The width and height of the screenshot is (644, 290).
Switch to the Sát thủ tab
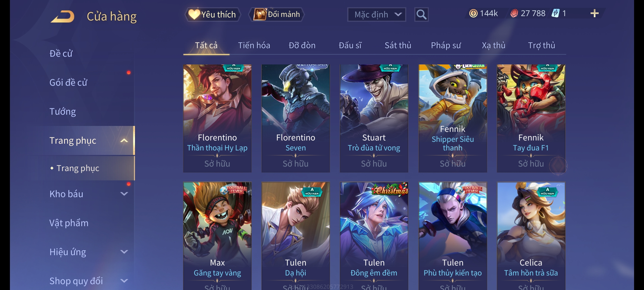coord(398,45)
